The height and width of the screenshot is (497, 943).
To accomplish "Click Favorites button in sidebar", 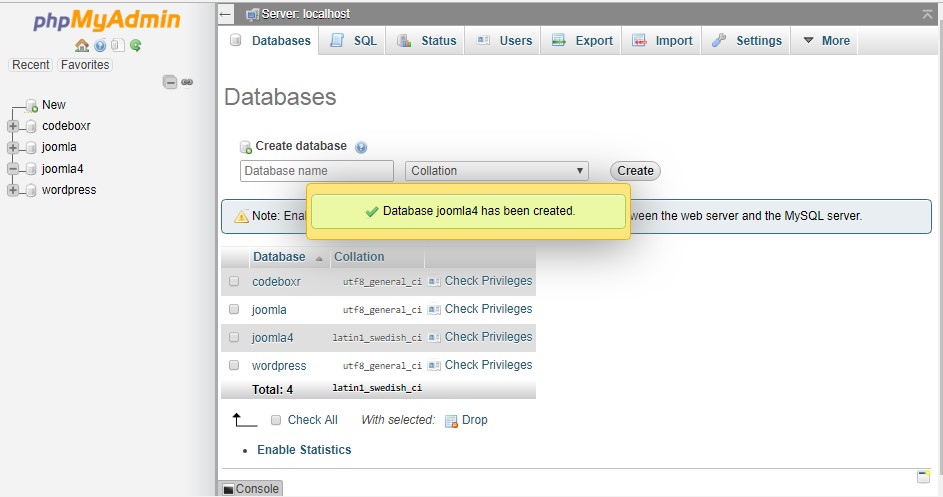I will pyautogui.click(x=85, y=65).
